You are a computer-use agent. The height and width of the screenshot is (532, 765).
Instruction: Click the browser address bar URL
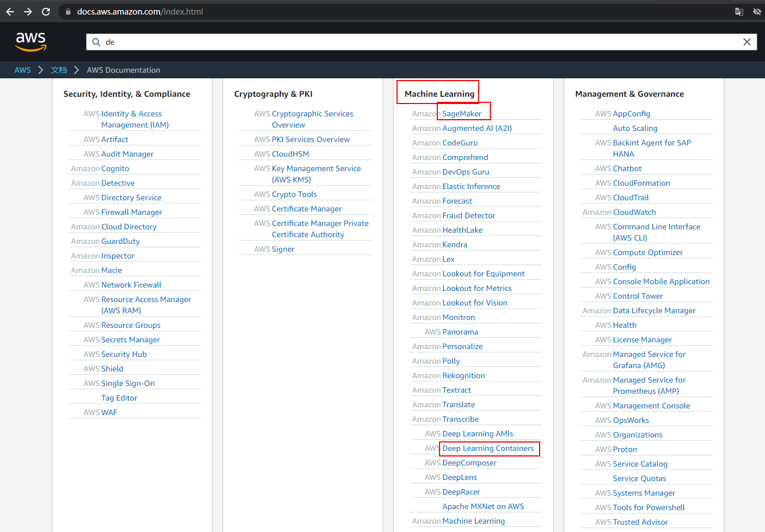pos(140,11)
